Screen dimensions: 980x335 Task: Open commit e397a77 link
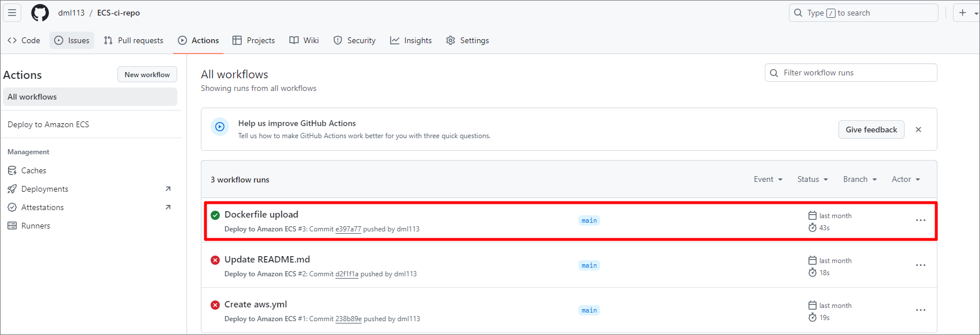click(x=348, y=229)
